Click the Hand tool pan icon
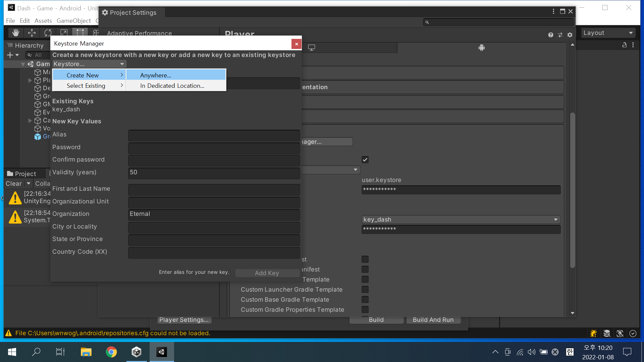The image size is (644, 362). point(15,33)
